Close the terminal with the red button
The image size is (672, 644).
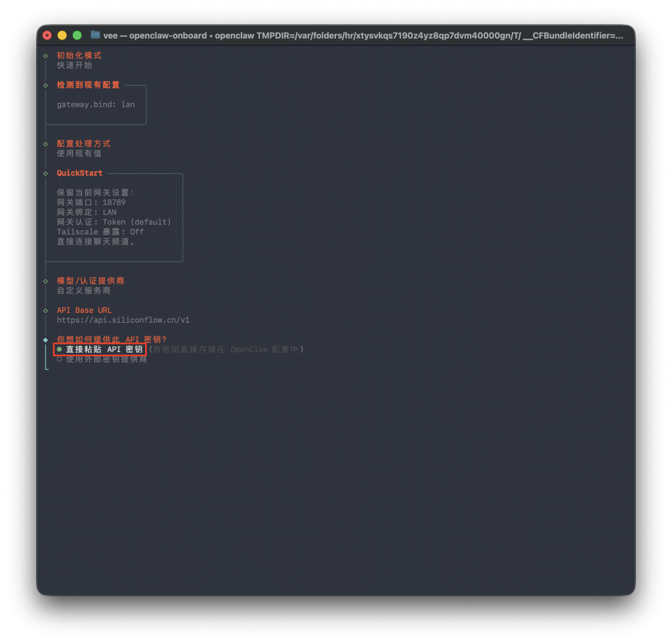pos(47,35)
